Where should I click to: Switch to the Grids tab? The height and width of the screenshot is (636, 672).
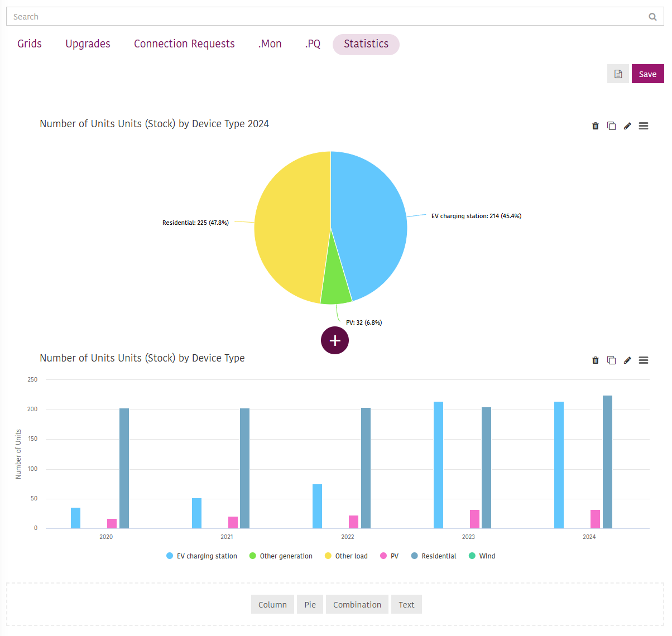pos(30,44)
